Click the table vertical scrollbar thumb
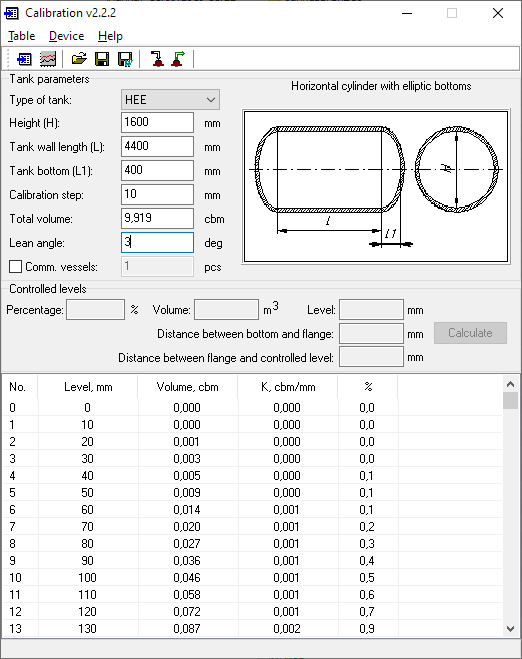 [511, 401]
